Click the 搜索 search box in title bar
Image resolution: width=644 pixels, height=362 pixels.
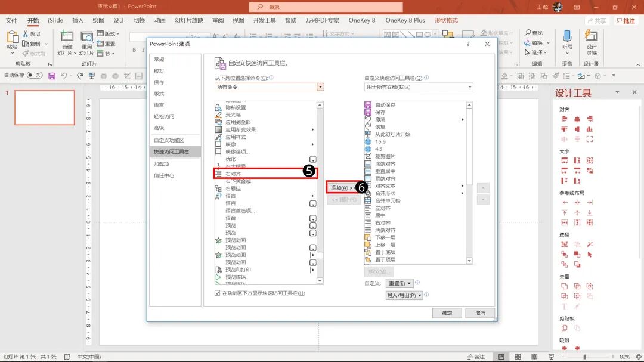coord(326,7)
